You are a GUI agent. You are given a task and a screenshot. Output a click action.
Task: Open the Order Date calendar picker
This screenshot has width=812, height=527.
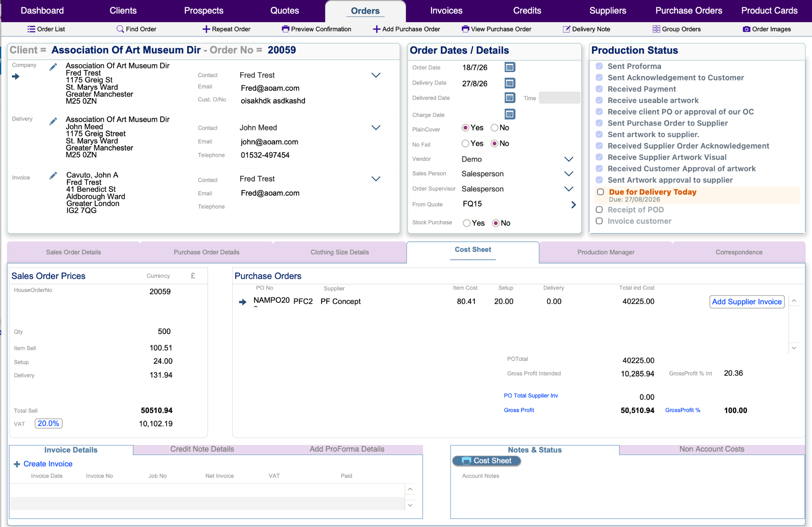click(510, 67)
